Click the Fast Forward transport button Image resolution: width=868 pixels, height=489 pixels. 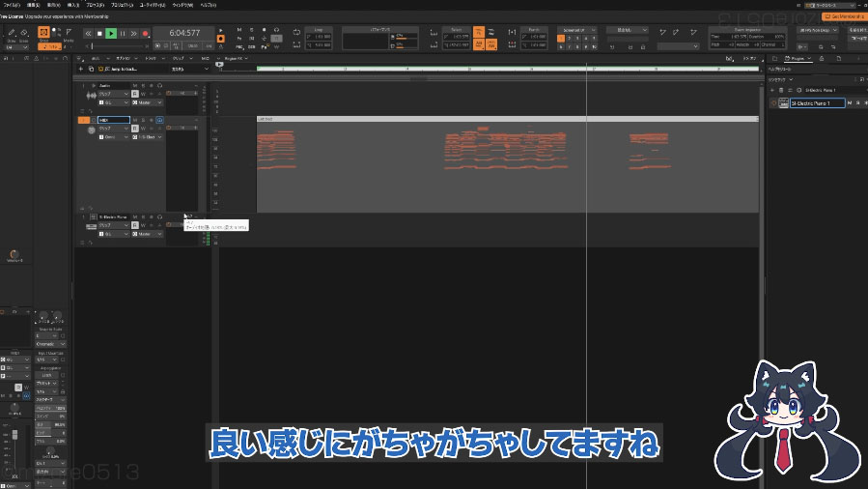pos(134,34)
